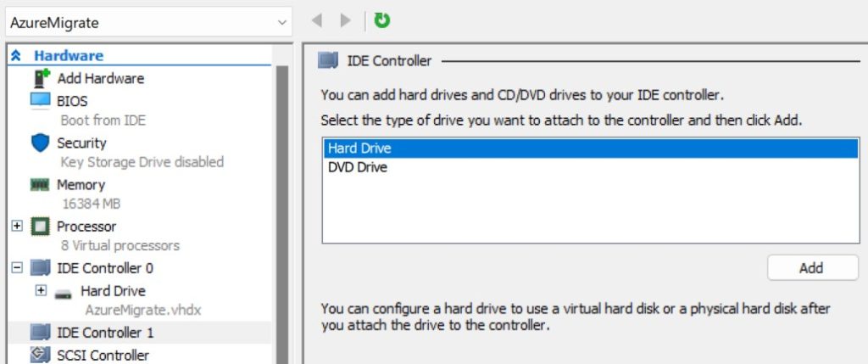
Task: Click the Memory chip icon
Action: [41, 184]
